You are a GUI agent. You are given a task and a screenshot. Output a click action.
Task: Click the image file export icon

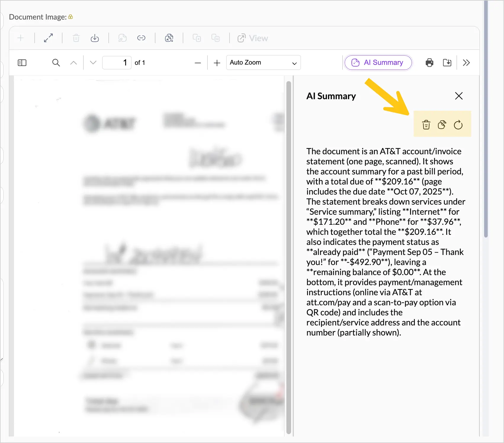click(x=169, y=38)
